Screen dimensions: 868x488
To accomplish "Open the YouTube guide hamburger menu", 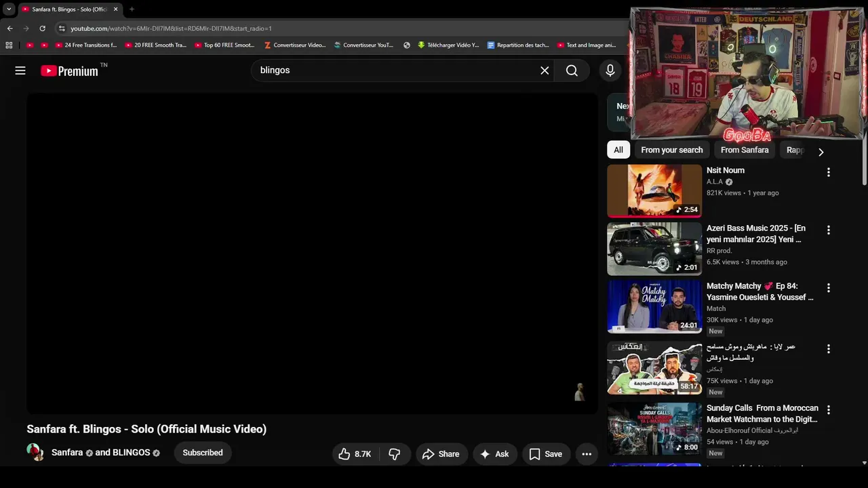I will tap(20, 70).
